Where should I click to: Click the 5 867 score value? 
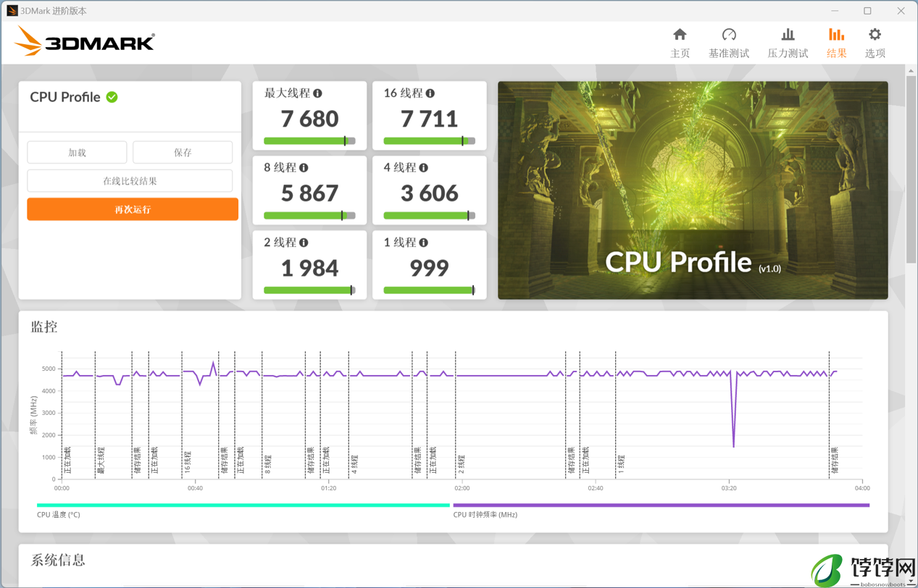[x=309, y=193]
